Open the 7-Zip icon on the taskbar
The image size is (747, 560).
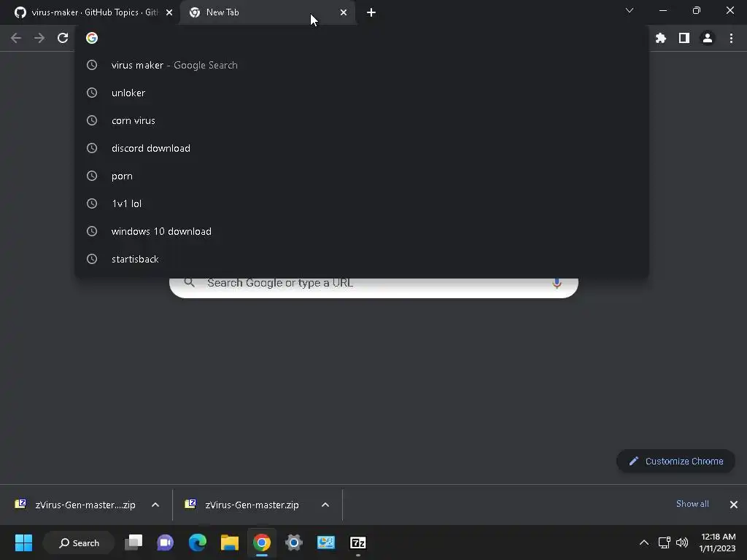(357, 542)
